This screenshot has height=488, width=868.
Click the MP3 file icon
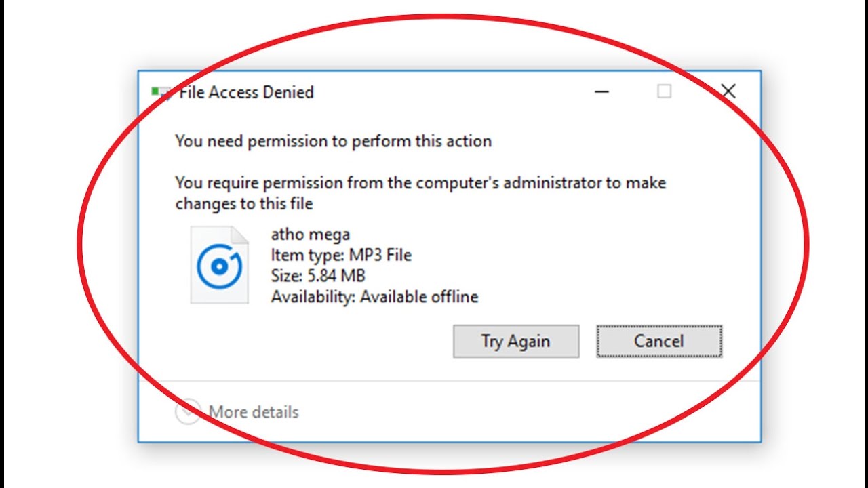(x=219, y=265)
